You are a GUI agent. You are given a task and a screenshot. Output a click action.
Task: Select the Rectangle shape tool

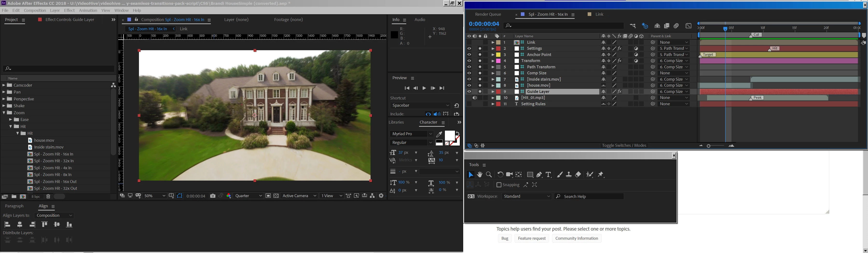pos(530,175)
